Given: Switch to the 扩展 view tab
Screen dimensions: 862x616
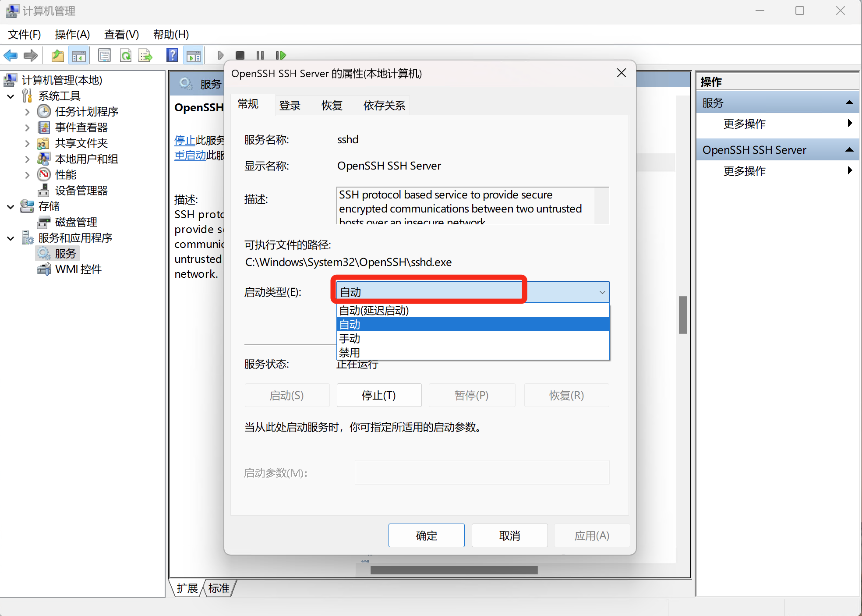Looking at the screenshot, I should (187, 588).
